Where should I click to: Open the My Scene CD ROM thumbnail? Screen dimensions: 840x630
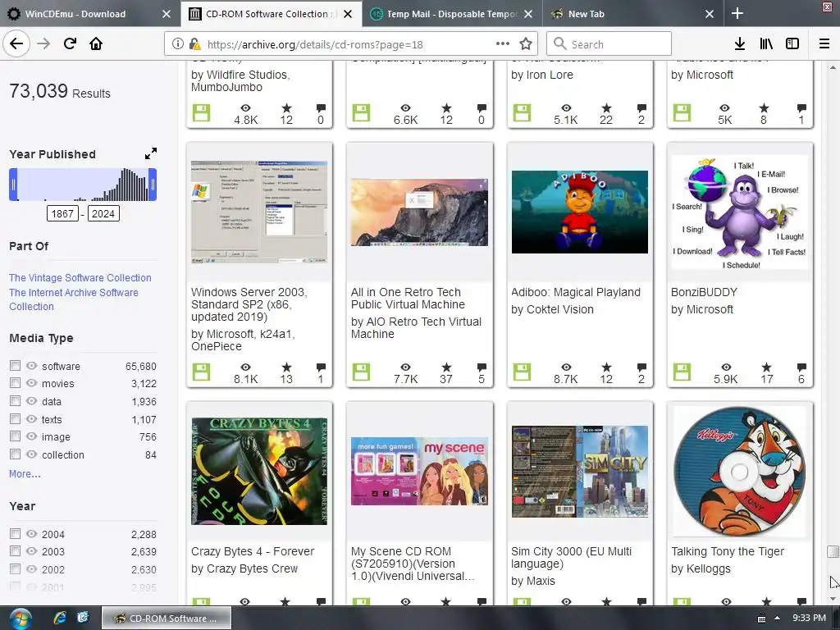419,472
